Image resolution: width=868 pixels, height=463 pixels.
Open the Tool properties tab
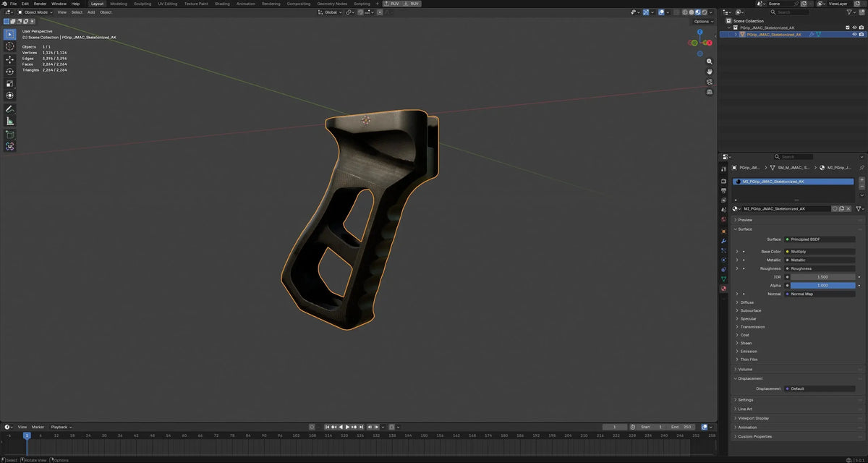[723, 169]
